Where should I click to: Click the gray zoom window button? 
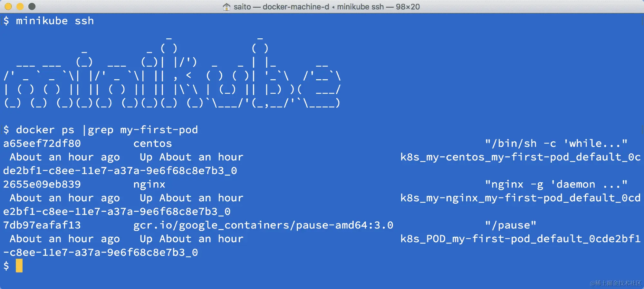click(x=32, y=6)
